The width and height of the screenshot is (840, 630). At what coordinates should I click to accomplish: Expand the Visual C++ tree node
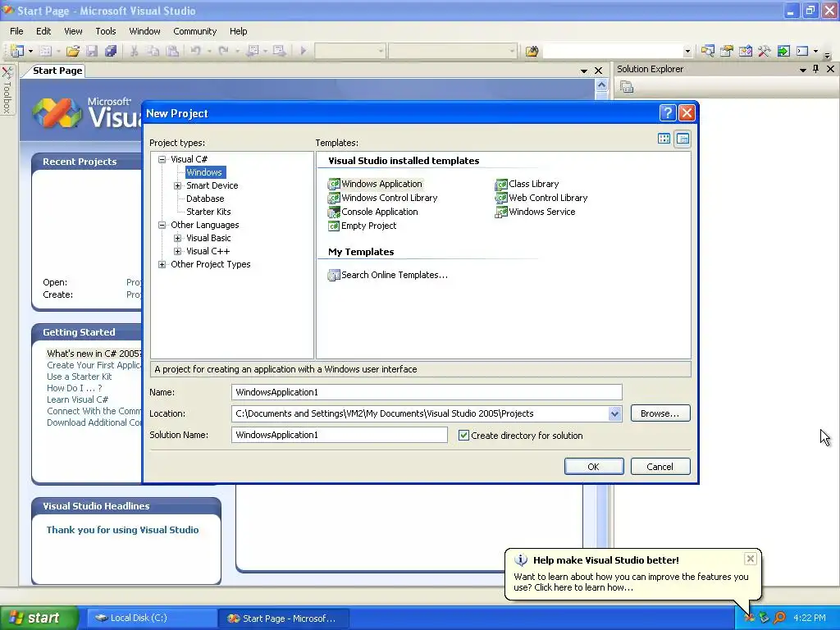click(x=178, y=251)
